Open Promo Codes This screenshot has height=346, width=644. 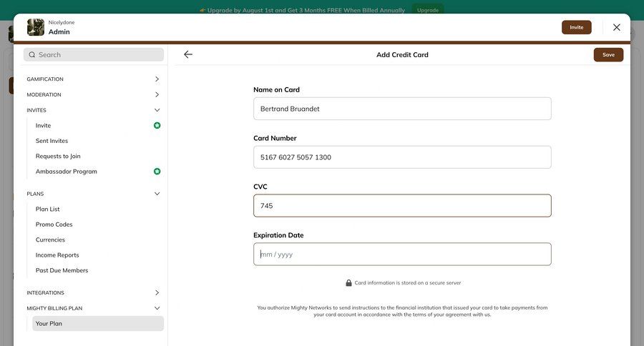54,224
